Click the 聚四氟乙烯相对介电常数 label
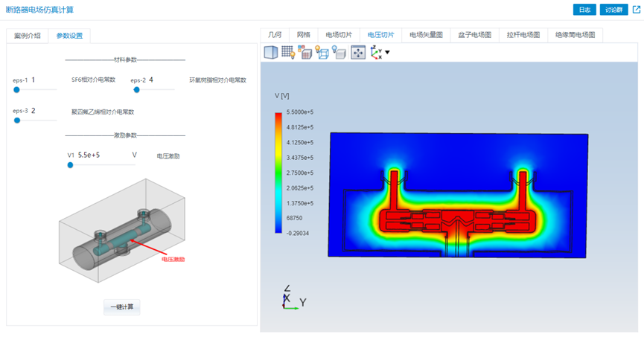This screenshot has width=644, height=337. 103,112
